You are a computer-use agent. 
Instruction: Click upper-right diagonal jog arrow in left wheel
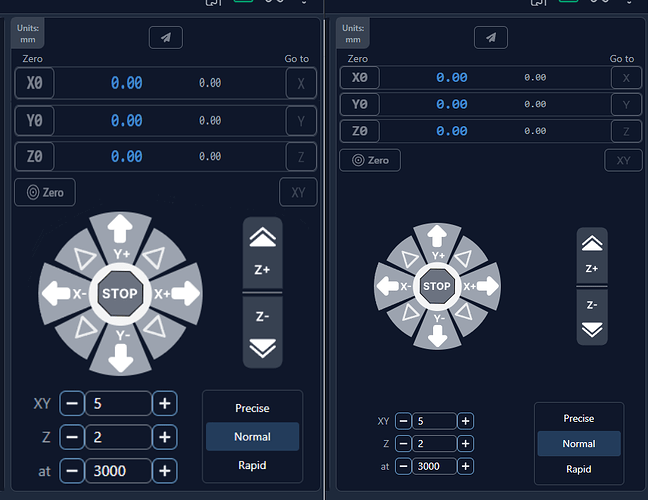pos(160,254)
